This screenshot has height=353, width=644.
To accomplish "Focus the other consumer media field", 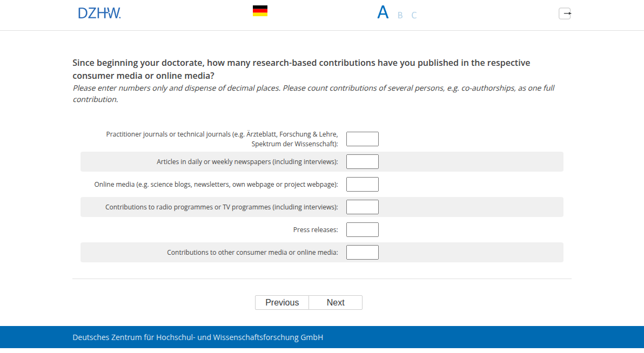I will [362, 253].
